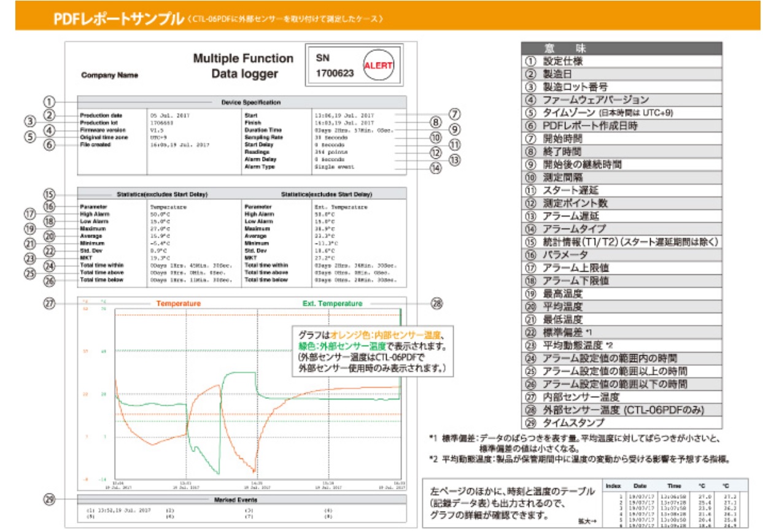The width and height of the screenshot is (763, 532).
Task: Click the 'File created' label
Action: [x=95, y=145]
